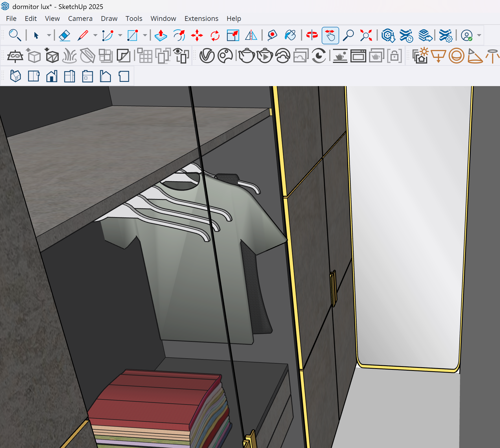Open the V-Ray Asset Editor
This screenshot has width=500, height=448.
click(207, 56)
